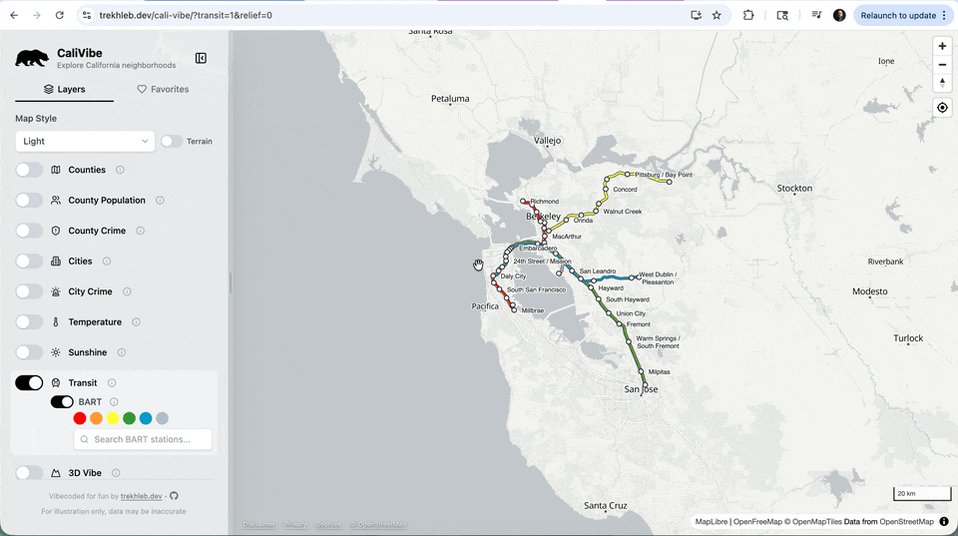Select the orange BART line swatch

tap(96, 419)
